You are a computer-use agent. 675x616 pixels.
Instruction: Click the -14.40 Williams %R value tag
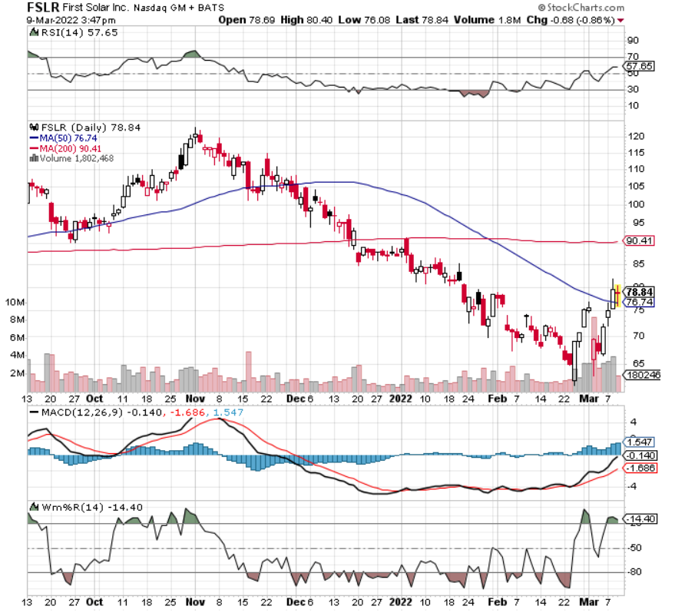(x=640, y=519)
